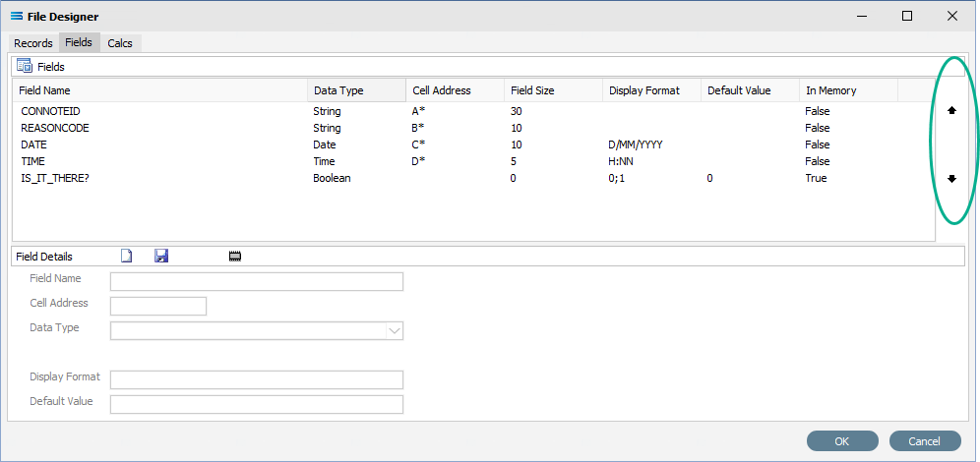Image resolution: width=980 pixels, height=462 pixels.
Task: Click the field size 5 cell
Action: (x=514, y=161)
